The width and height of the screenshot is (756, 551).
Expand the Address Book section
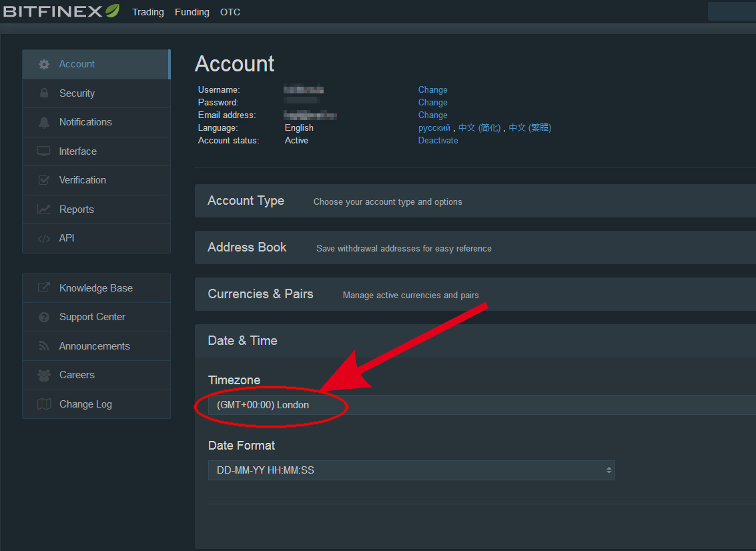click(x=475, y=247)
